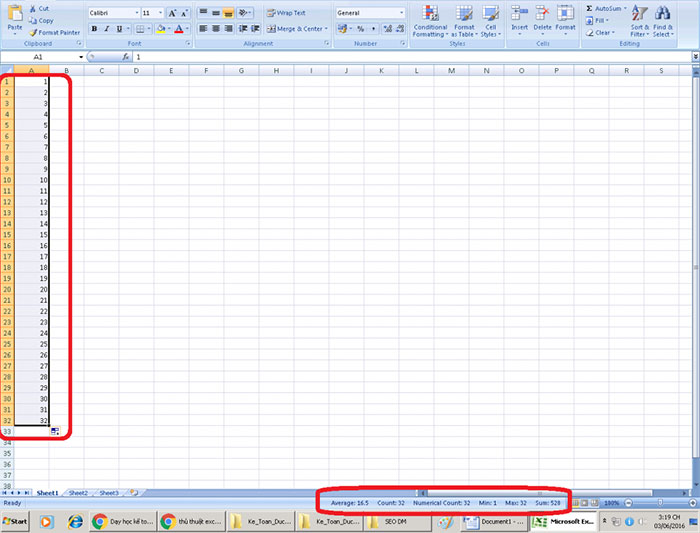The image size is (700, 533).
Task: Open the Name Box dropdown arrow
Action: pos(81,57)
